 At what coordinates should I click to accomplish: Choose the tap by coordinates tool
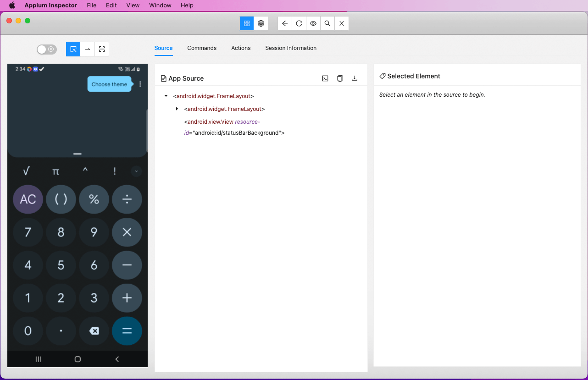(x=102, y=49)
